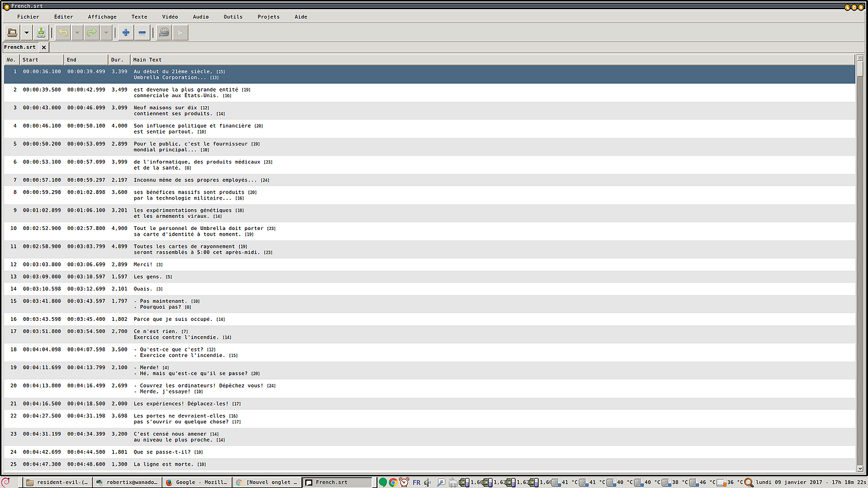Click start time 00:02:52.900 in row 10
The height and width of the screenshot is (488, 868).
[x=42, y=228]
